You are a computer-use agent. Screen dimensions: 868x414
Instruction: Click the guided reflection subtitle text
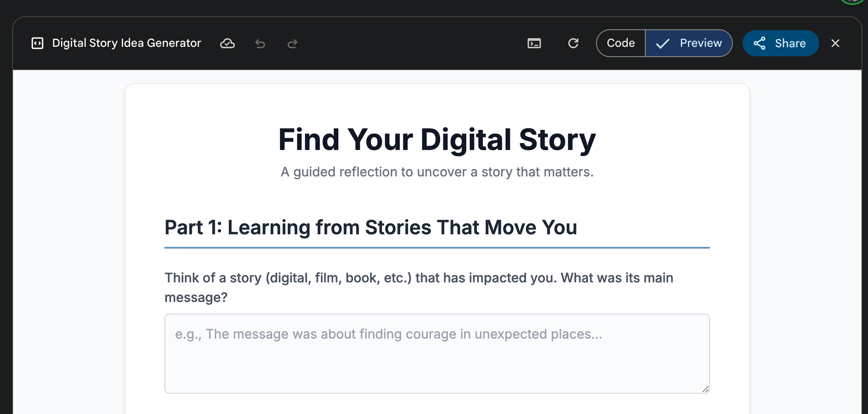coord(437,172)
